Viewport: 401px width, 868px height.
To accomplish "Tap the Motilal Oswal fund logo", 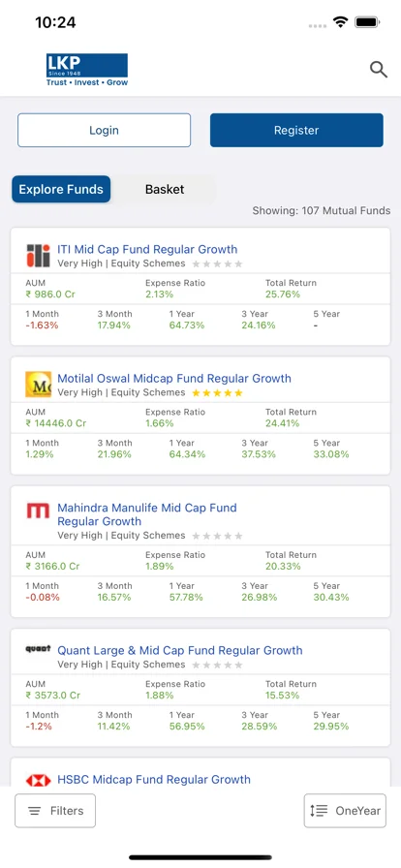I will coord(38,385).
